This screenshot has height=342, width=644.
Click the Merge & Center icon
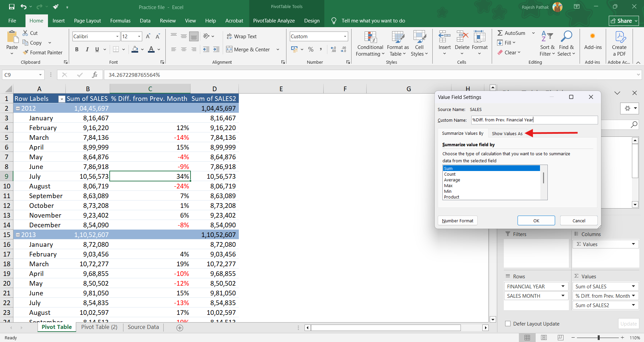click(x=229, y=49)
